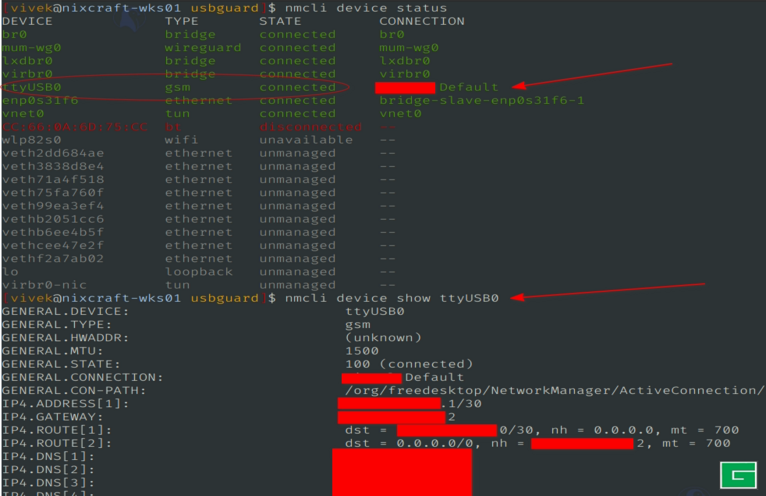This screenshot has width=766, height=496.
Task: Click the TYPE column header
Action: (181, 21)
